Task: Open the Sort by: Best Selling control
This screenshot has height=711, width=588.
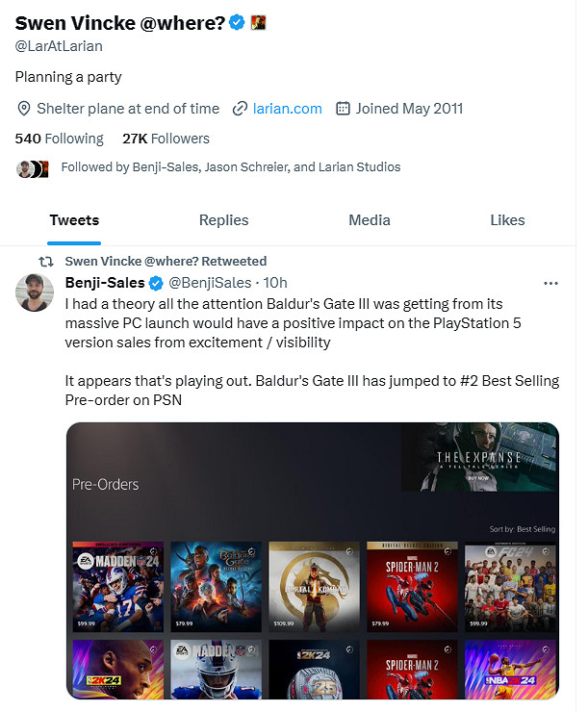Action: pyautogui.click(x=524, y=529)
